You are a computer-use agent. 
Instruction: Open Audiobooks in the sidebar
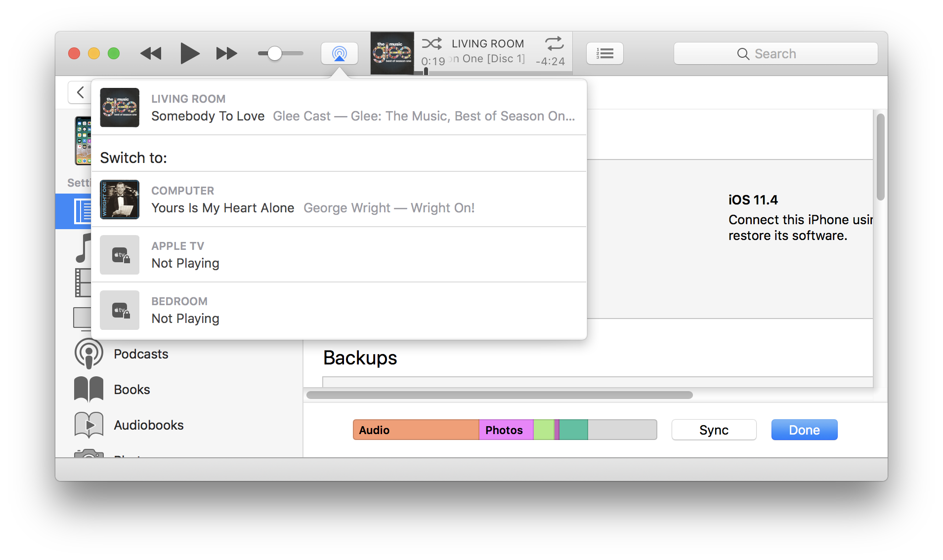149,425
